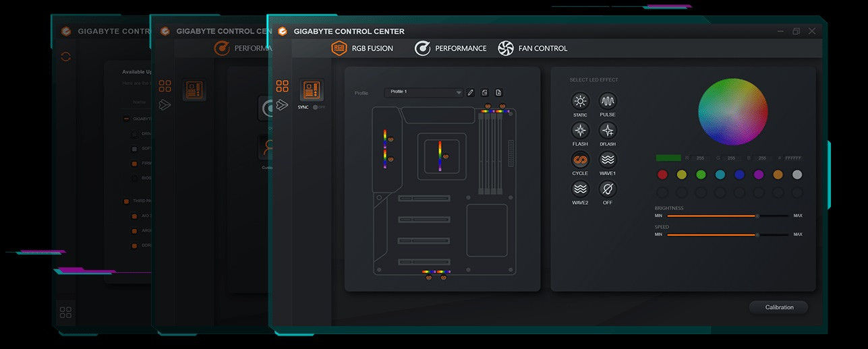The image size is (868, 349).
Task: Select the PULSE LED effect icon
Action: click(608, 102)
